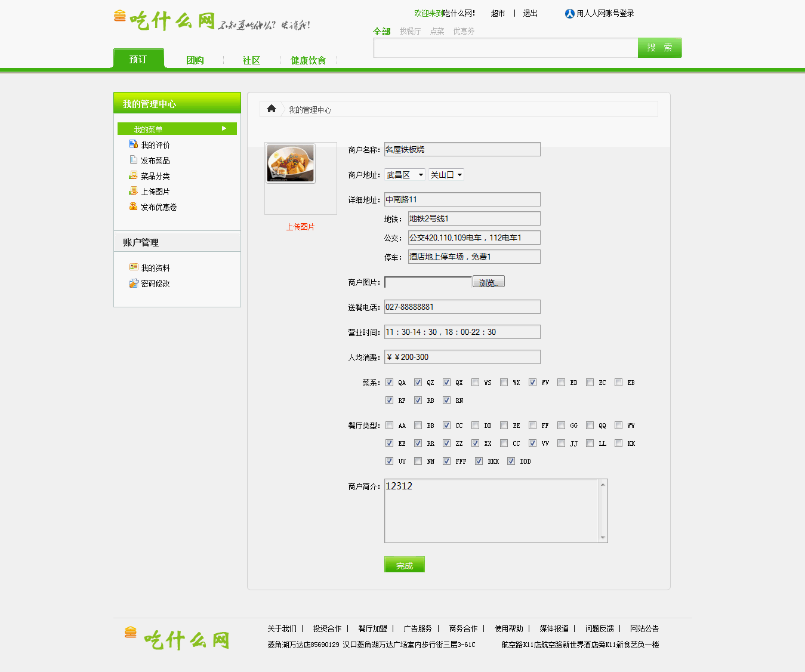Enable the AA restaurant type checkbox
805x672 pixels.
(x=389, y=426)
